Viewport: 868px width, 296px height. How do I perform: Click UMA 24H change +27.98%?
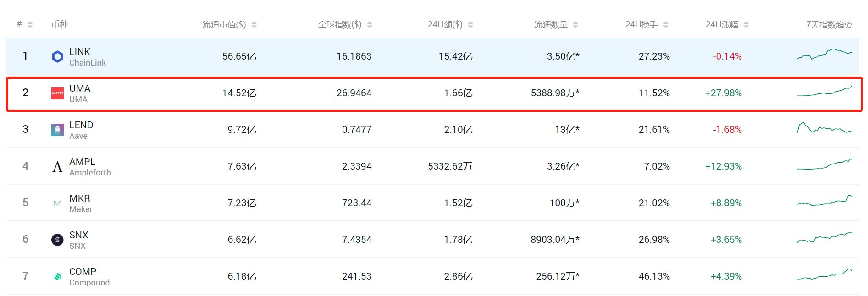point(723,93)
